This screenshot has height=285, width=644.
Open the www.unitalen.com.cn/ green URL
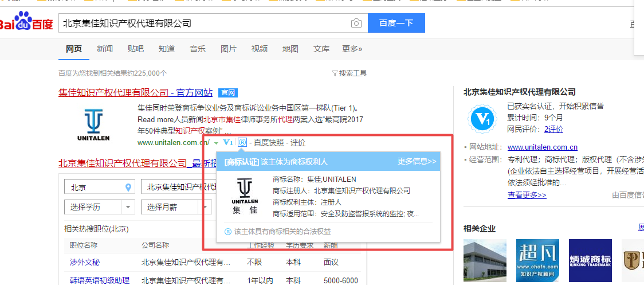point(174,143)
